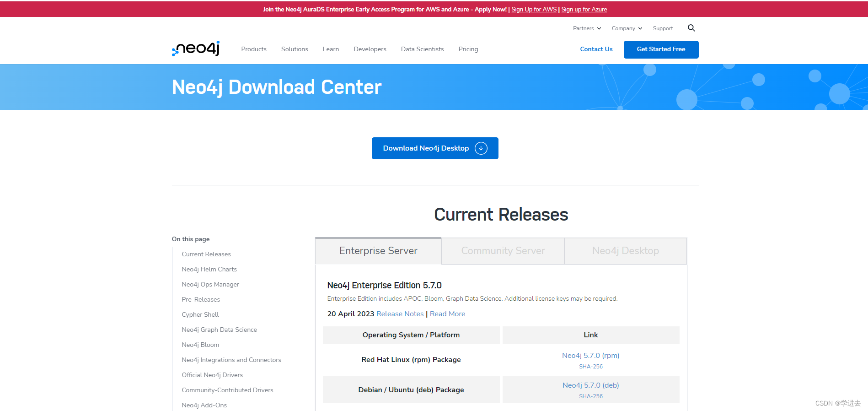
Task: Open SHA-256 link under rpm package
Action: point(591,367)
